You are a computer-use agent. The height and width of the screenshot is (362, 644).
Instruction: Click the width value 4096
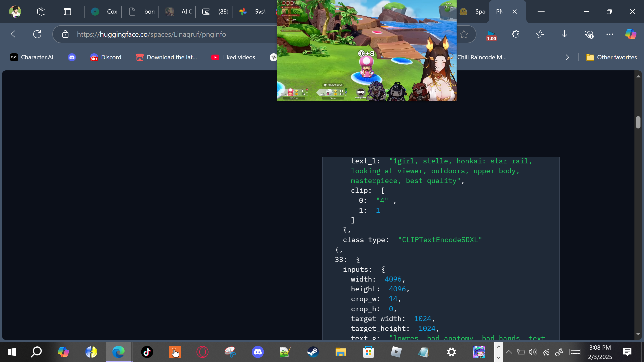click(x=393, y=279)
